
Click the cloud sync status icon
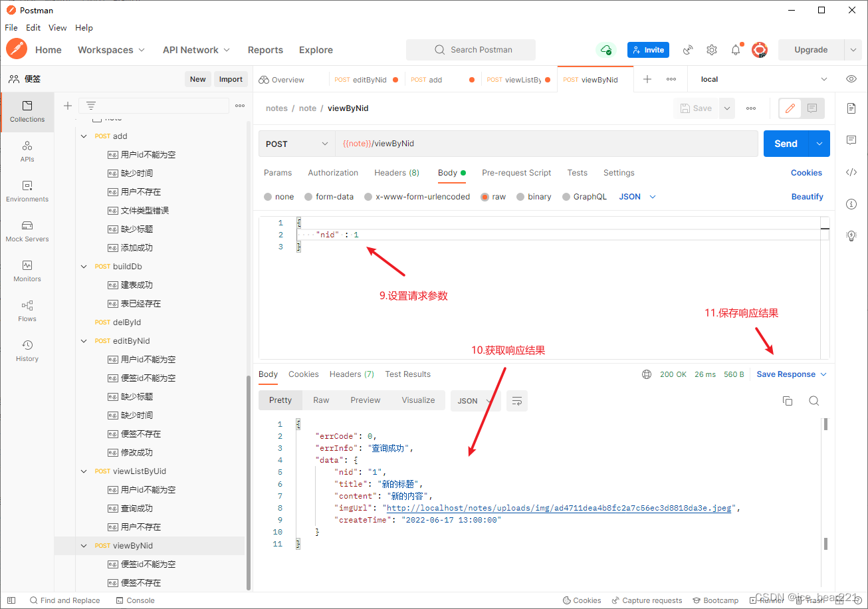(605, 50)
